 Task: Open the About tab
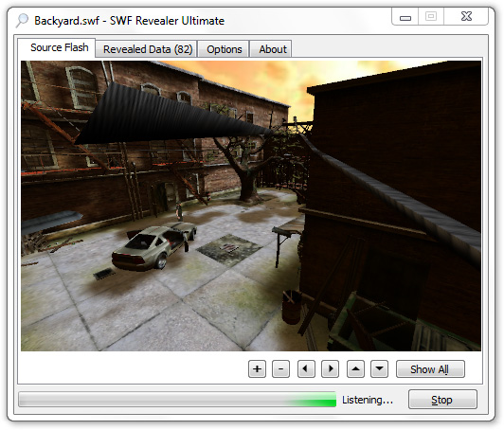(x=272, y=49)
